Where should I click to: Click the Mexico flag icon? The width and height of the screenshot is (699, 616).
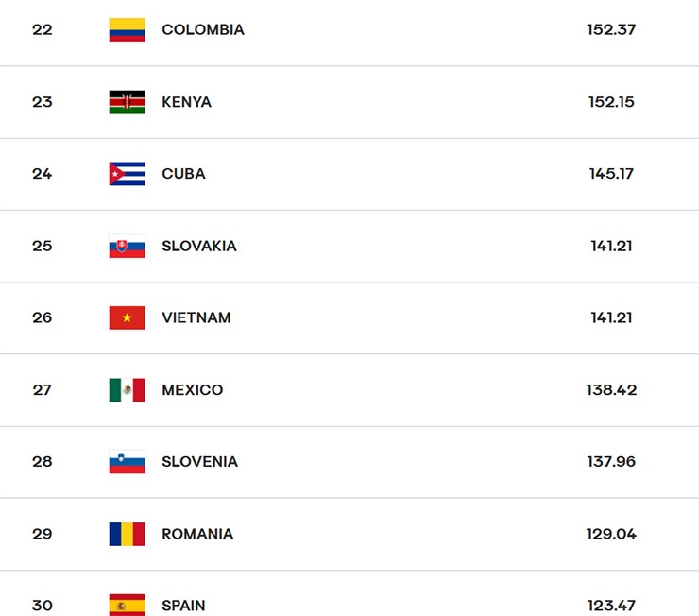[x=128, y=390]
